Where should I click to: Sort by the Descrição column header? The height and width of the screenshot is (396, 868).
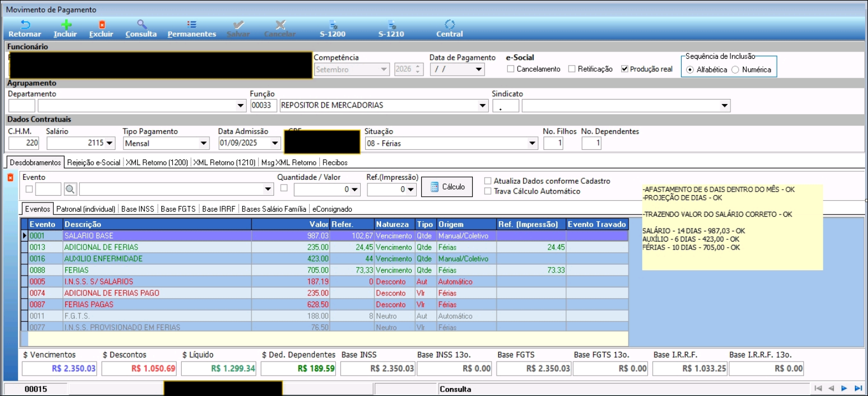(x=157, y=225)
